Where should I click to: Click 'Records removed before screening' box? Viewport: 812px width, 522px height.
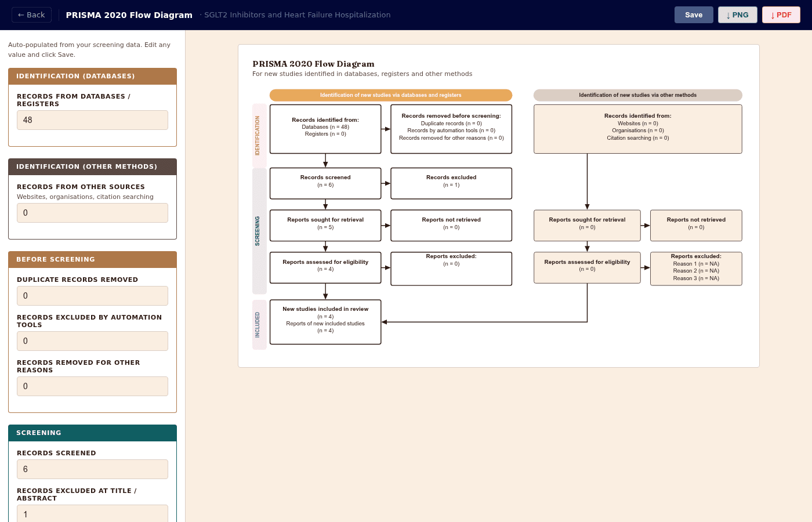451,129
